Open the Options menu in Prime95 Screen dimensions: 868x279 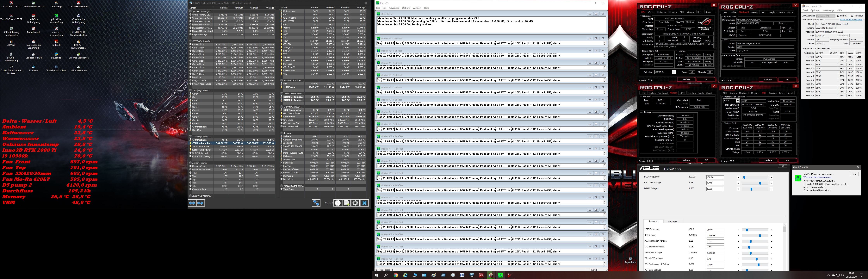(x=406, y=8)
